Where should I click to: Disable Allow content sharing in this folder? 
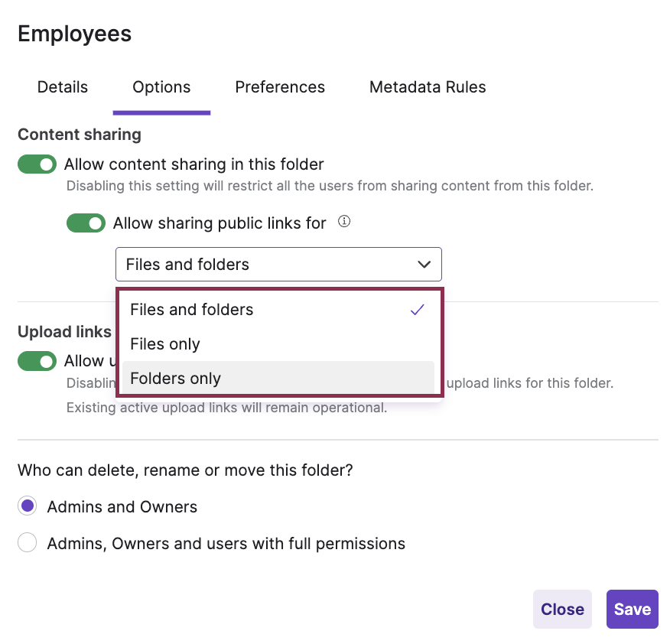pos(37,164)
